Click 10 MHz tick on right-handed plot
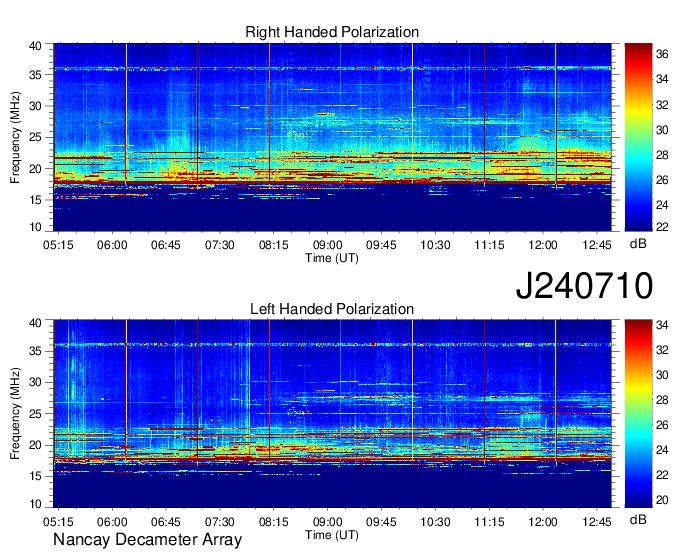 point(36,227)
